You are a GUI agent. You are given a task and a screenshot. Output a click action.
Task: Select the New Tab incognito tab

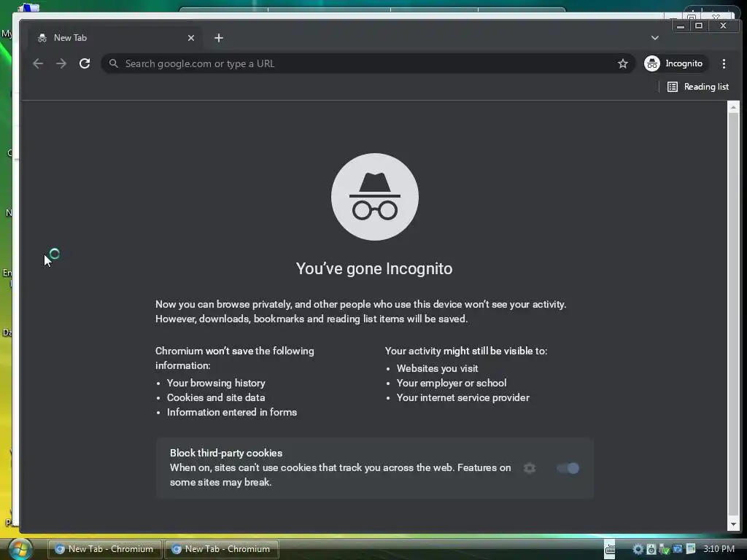click(115, 38)
